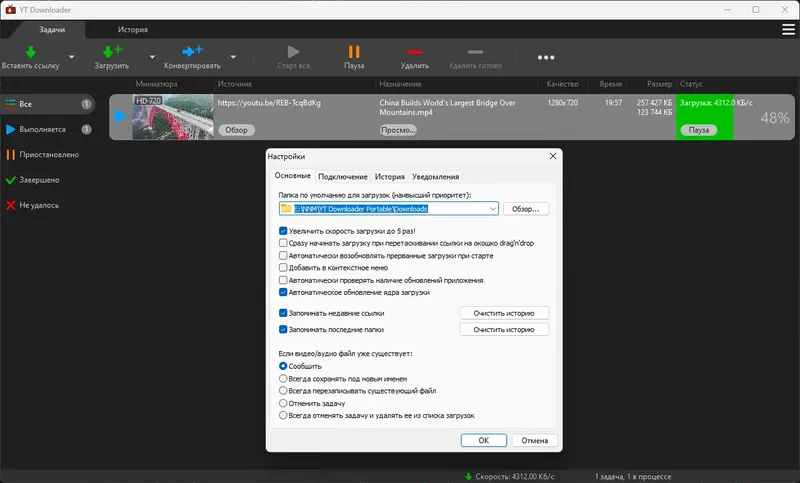Click the green download arrow in status bar
The width and height of the screenshot is (800, 483).
[468, 476]
